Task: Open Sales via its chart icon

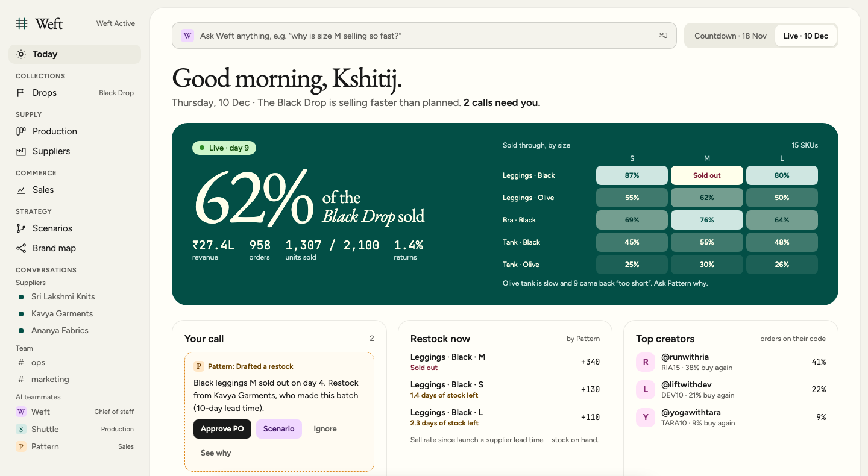Action: [x=21, y=190]
